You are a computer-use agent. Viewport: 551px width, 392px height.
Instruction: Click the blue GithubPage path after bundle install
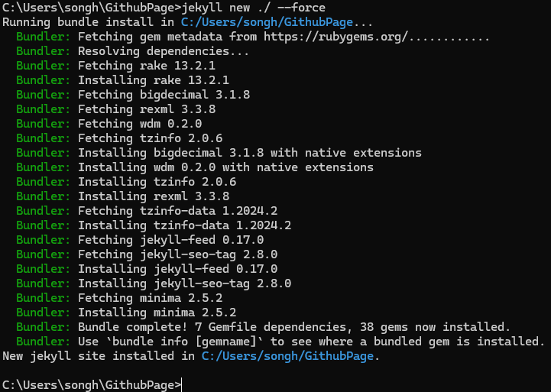(x=267, y=22)
